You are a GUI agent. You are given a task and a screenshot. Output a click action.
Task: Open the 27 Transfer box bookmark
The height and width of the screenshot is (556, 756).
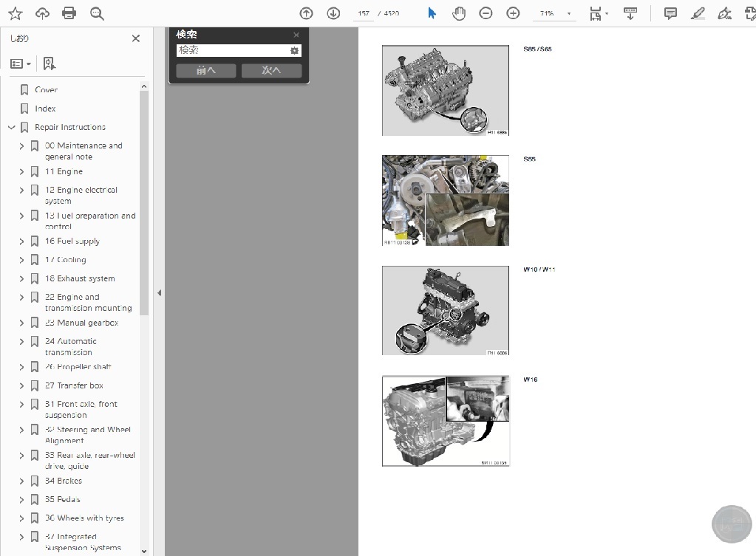pos(74,385)
